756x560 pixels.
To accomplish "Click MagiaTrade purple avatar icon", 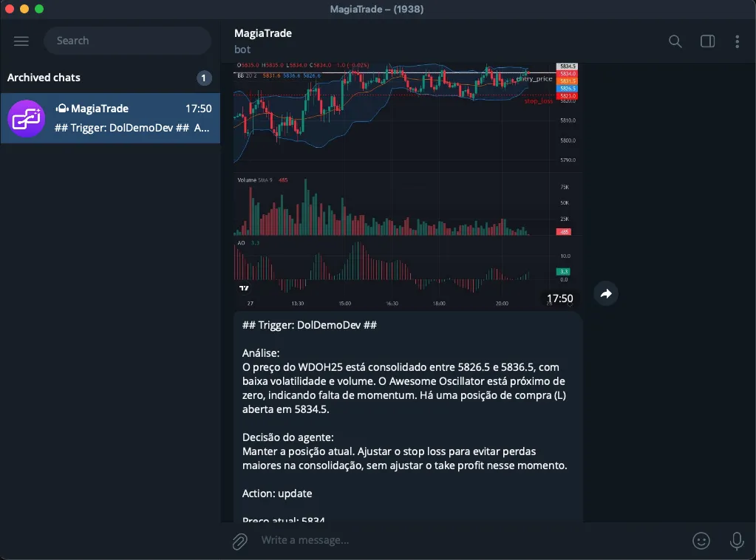I will (27, 118).
